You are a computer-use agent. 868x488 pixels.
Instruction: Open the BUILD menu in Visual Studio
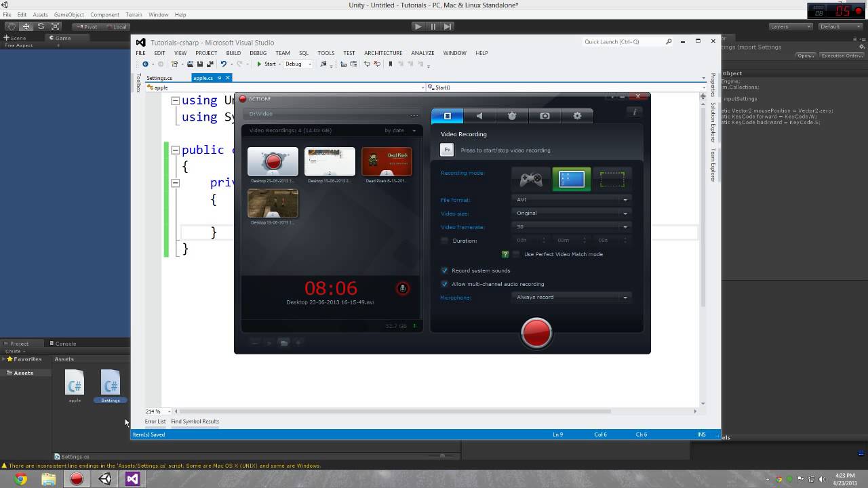click(x=233, y=53)
